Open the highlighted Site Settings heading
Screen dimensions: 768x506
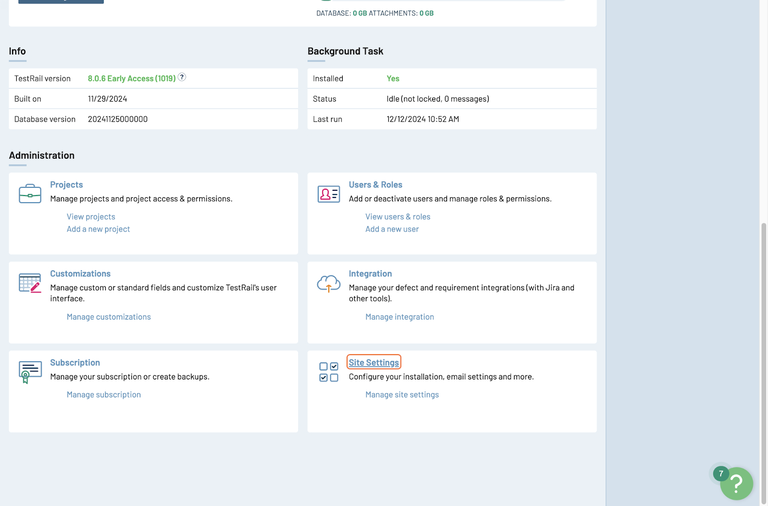tap(374, 362)
